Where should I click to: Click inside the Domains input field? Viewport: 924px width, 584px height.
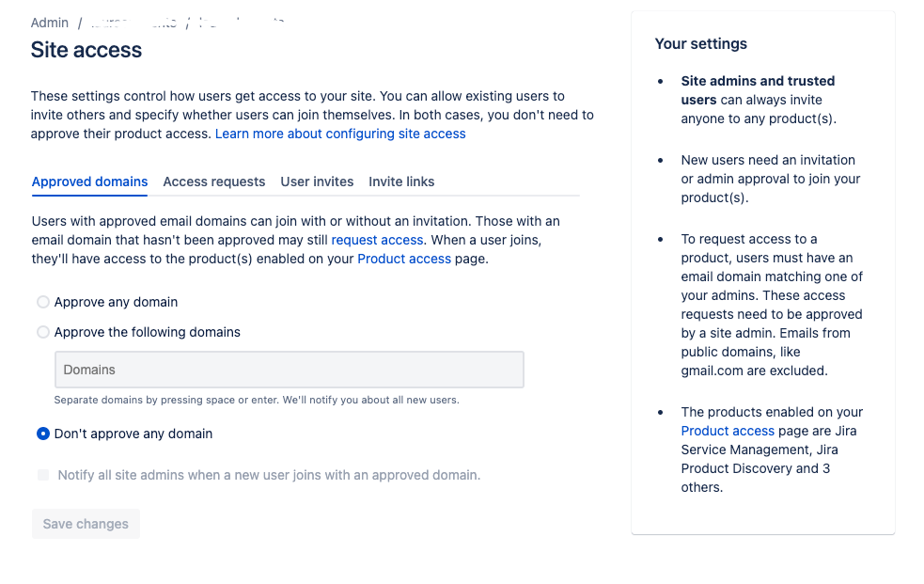[289, 369]
